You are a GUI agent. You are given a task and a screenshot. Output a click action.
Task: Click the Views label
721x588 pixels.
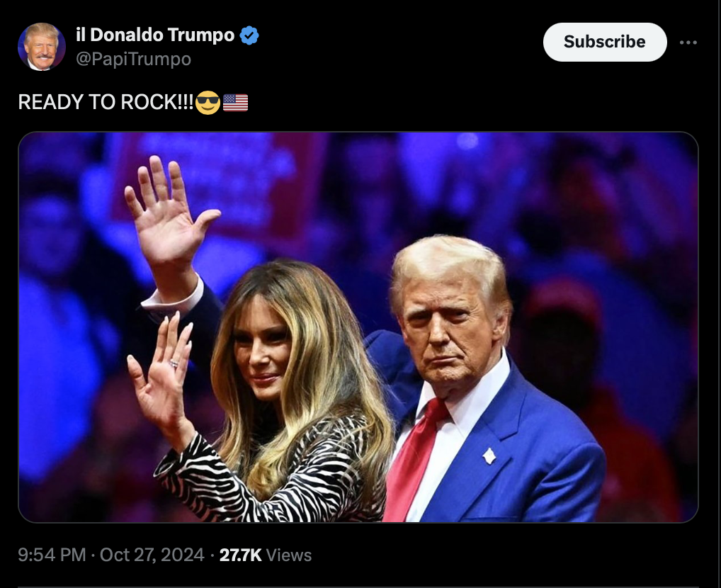point(289,555)
